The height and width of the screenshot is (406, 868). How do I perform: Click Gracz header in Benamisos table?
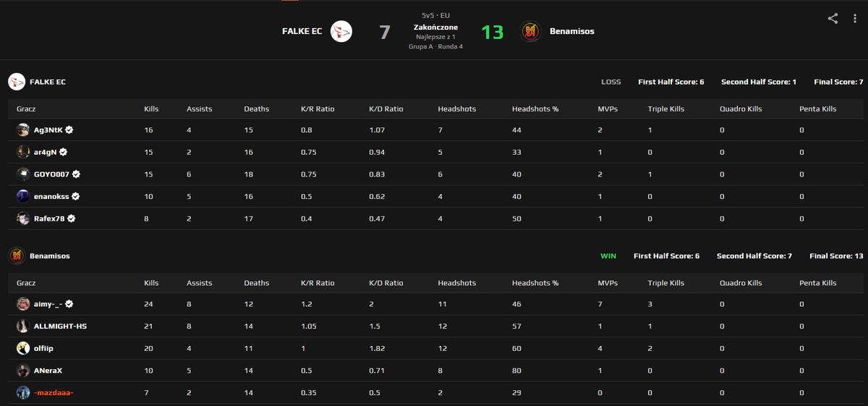click(25, 283)
